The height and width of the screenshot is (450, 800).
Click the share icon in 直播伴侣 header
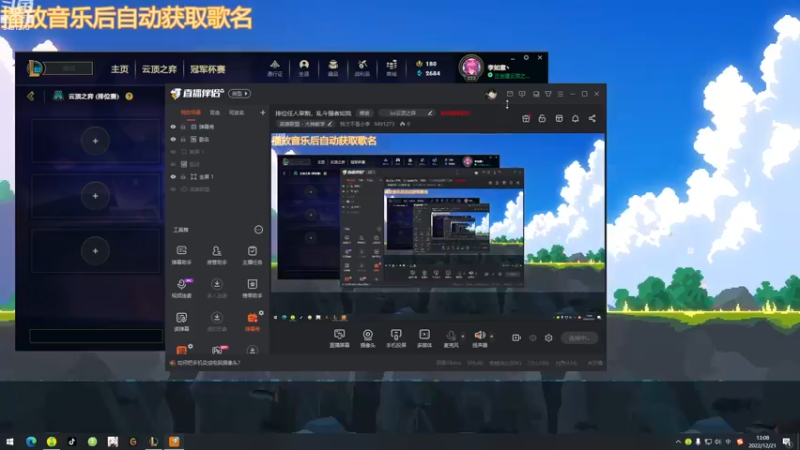tap(592, 118)
